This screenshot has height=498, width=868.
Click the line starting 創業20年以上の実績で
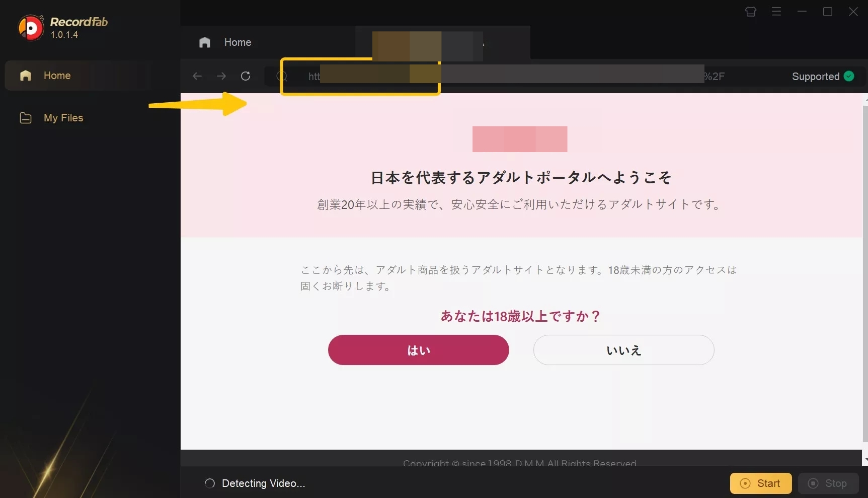coord(520,204)
